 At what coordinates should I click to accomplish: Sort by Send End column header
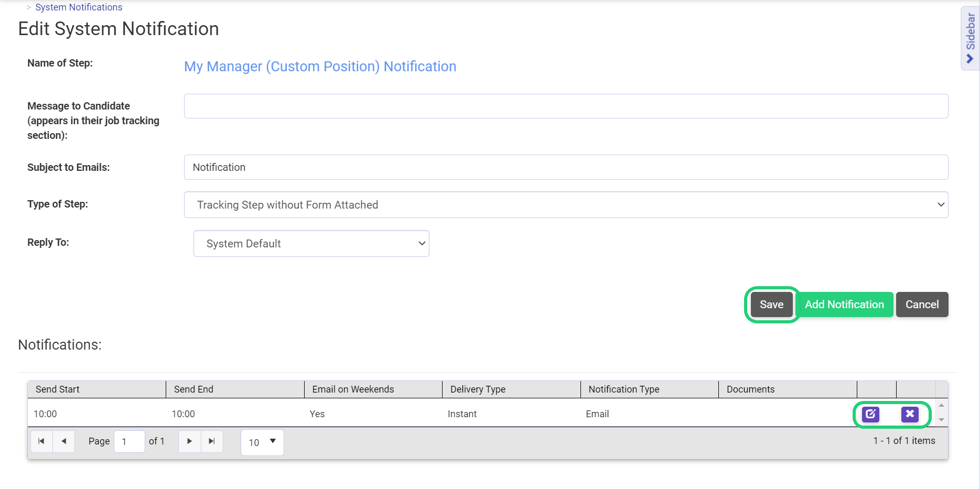(235, 389)
